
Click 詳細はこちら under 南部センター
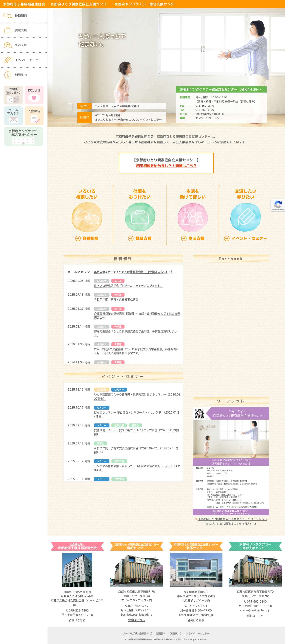click(136, 620)
